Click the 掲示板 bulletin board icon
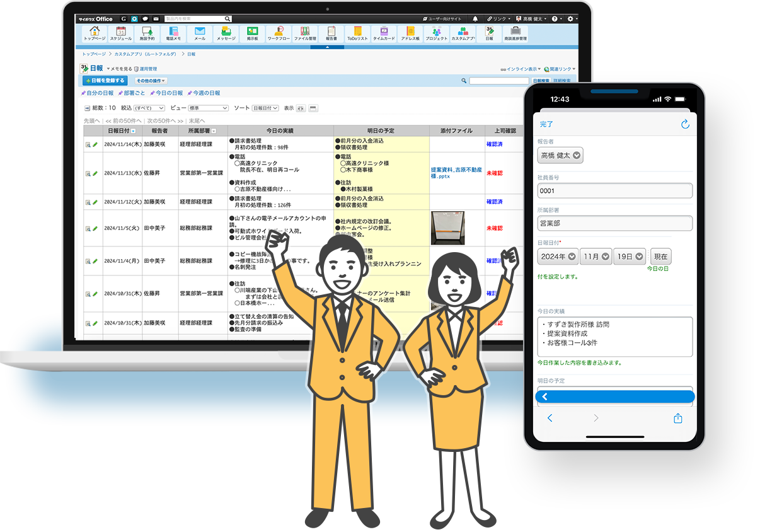The width and height of the screenshot is (760, 532). 252,33
